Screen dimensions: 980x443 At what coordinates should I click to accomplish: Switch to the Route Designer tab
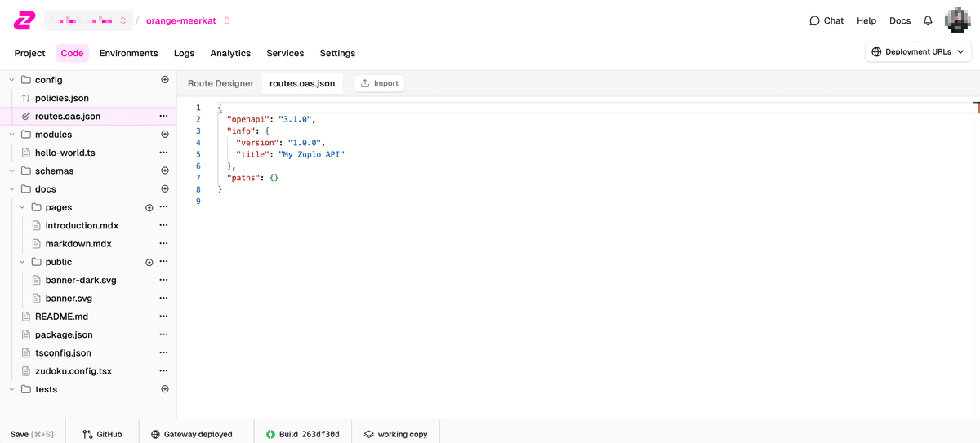[x=220, y=83]
